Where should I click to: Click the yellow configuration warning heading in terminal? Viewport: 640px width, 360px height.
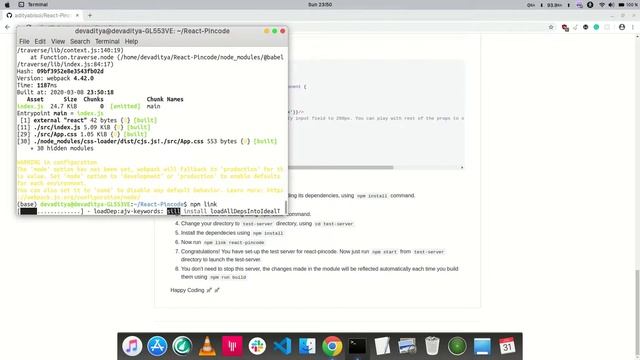[57, 162]
